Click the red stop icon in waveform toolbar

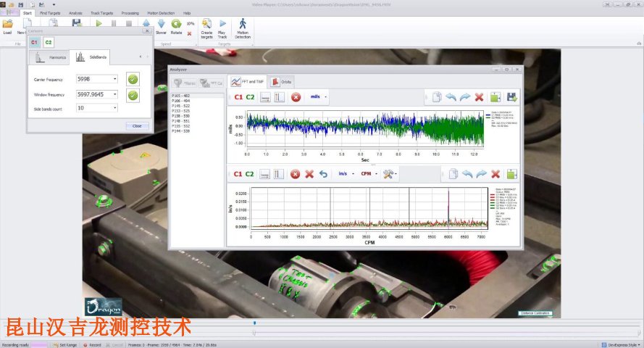296,97
